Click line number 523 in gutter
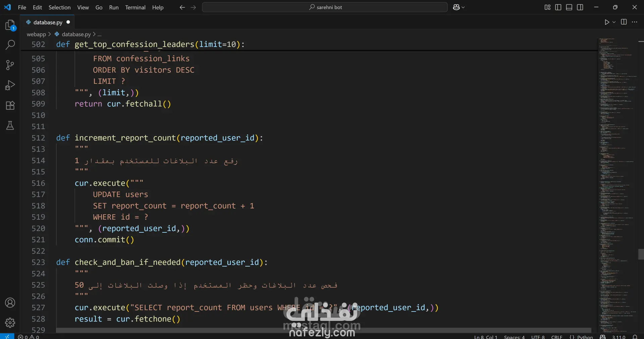The image size is (644, 339). 38,262
